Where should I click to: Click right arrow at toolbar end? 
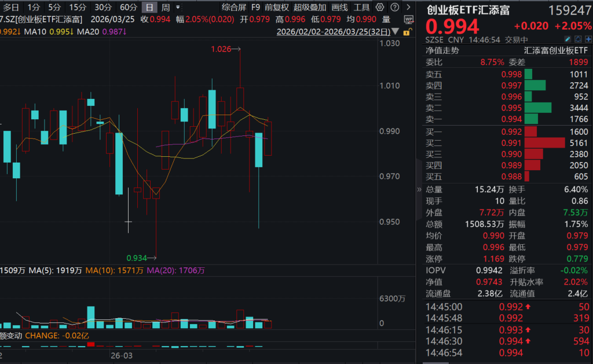click(x=408, y=8)
